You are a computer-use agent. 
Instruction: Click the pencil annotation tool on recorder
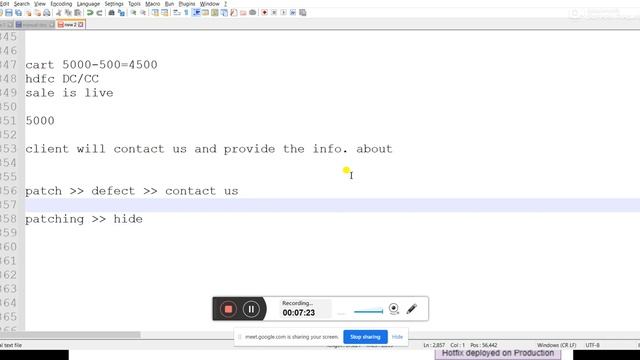412,309
